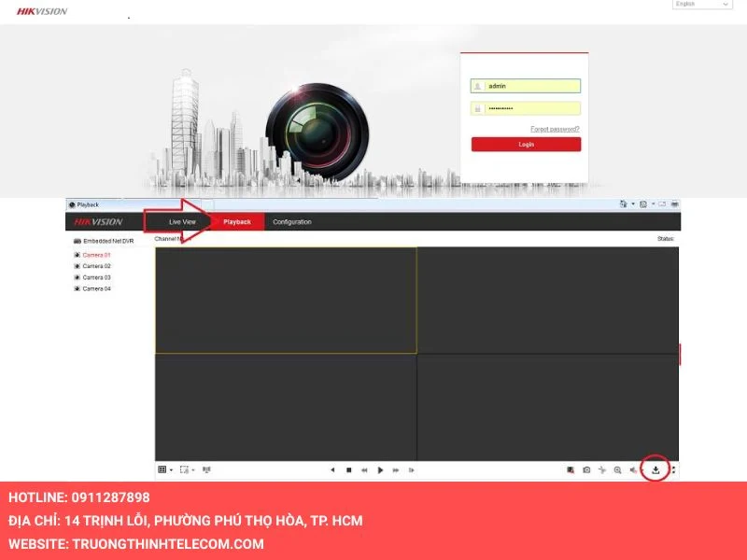
Task: Click the red Login button
Action: click(526, 145)
